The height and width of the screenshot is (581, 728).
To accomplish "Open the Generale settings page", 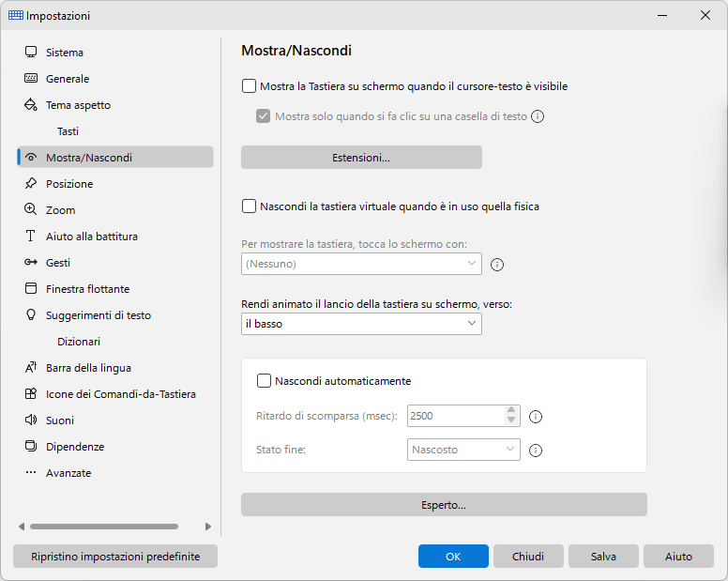I will pos(115,79).
